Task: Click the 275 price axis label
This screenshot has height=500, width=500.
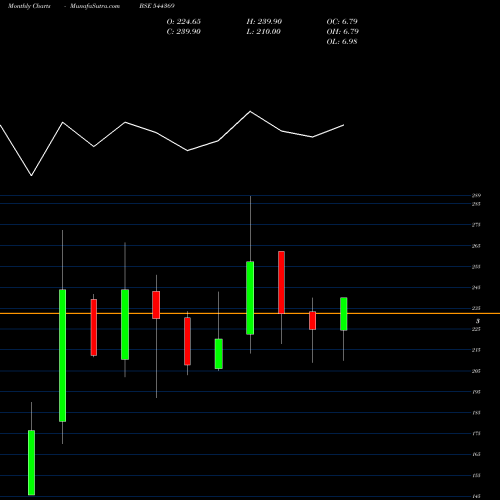Action: coord(476,225)
